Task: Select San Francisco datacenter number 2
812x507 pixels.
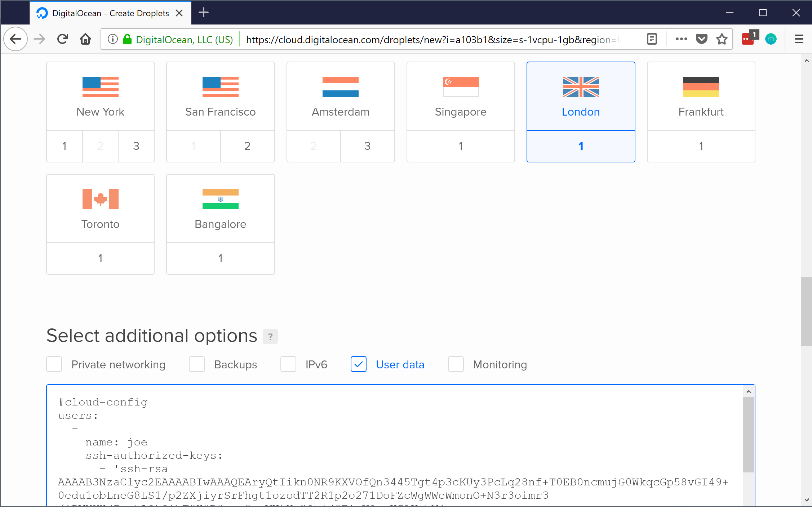Action: tap(247, 146)
